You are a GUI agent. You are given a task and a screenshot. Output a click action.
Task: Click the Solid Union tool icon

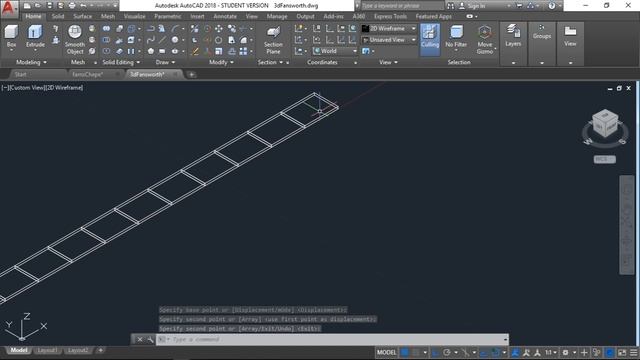[x=106, y=29]
